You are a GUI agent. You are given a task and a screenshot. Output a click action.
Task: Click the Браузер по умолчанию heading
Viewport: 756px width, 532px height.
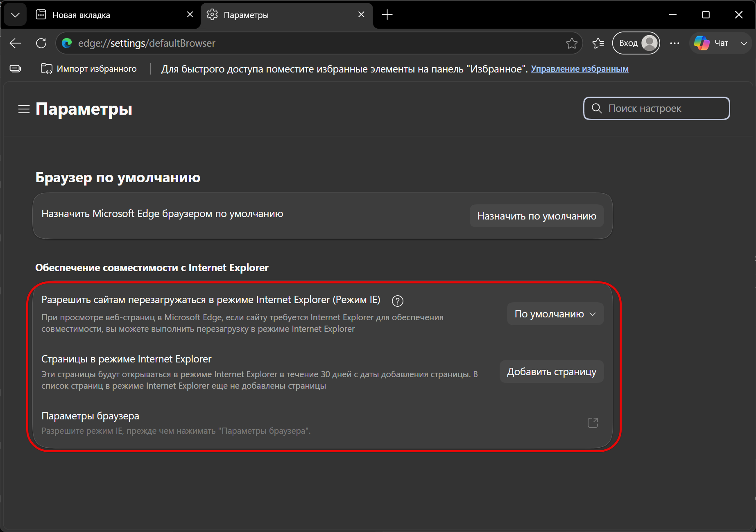point(118,177)
